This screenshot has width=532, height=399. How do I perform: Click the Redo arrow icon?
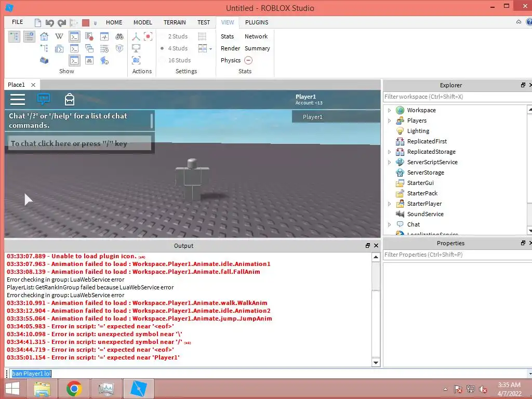tap(61, 23)
